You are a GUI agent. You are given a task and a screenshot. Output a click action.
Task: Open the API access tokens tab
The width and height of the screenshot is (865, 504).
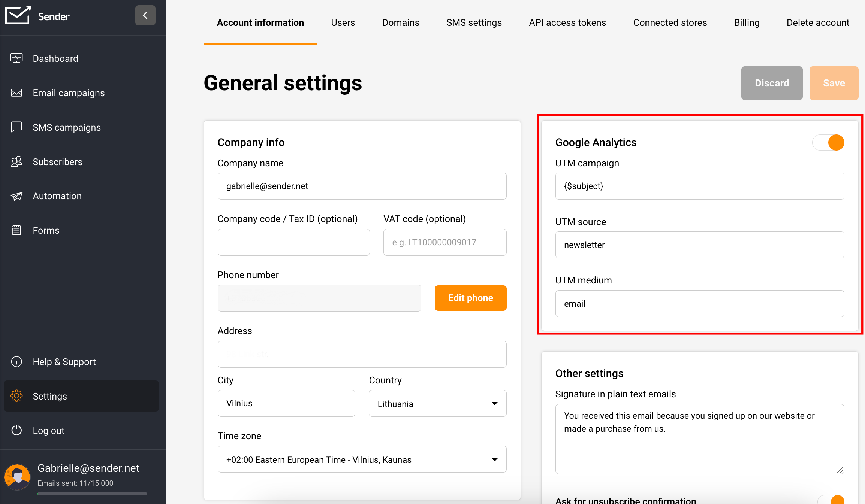[567, 23]
